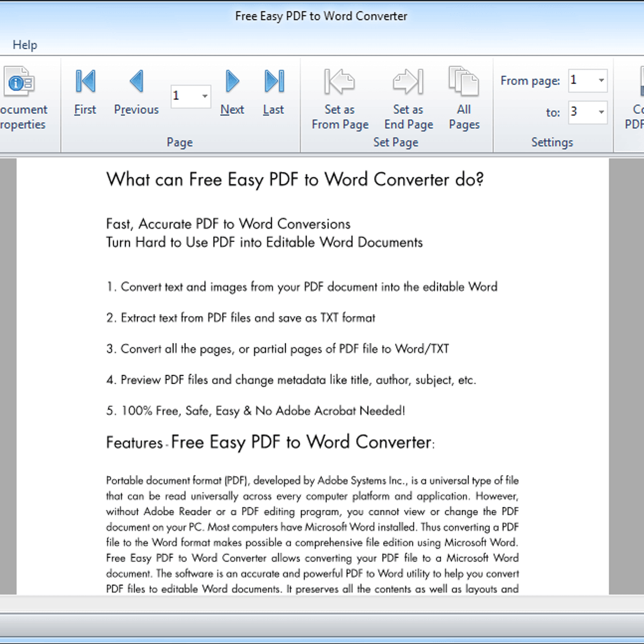This screenshot has height=644, width=644.
Task: Click the line 'Fast, Accurate PDF to Word Conversions'
Action: click(229, 224)
